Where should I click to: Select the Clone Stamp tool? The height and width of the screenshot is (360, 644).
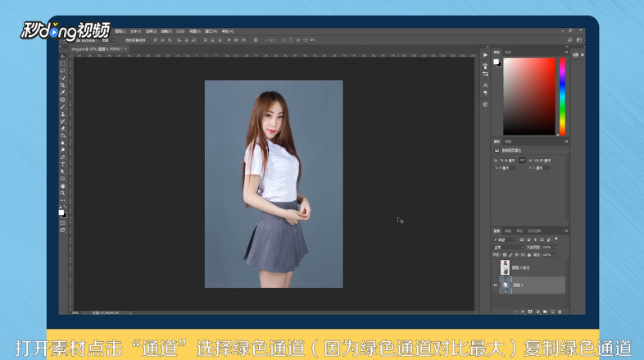pos(63,114)
